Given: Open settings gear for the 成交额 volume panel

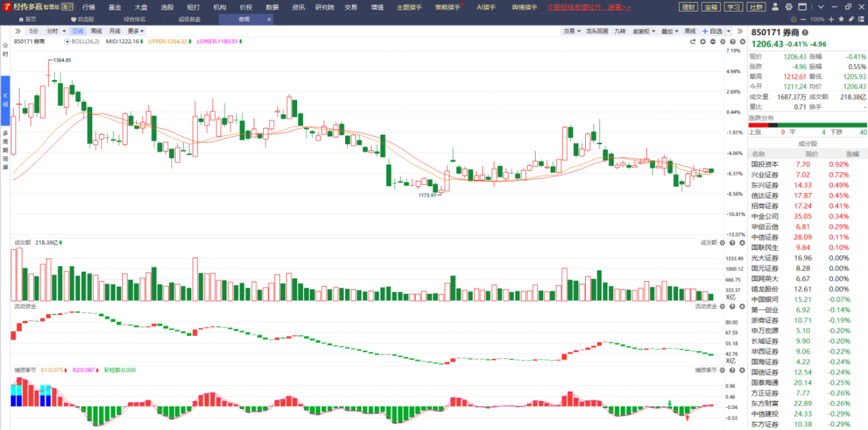Looking at the screenshot, I should (723, 243).
